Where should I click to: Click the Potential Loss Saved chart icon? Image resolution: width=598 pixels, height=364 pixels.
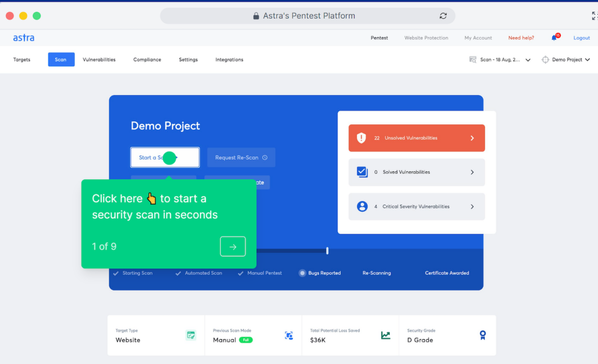pyautogui.click(x=386, y=335)
